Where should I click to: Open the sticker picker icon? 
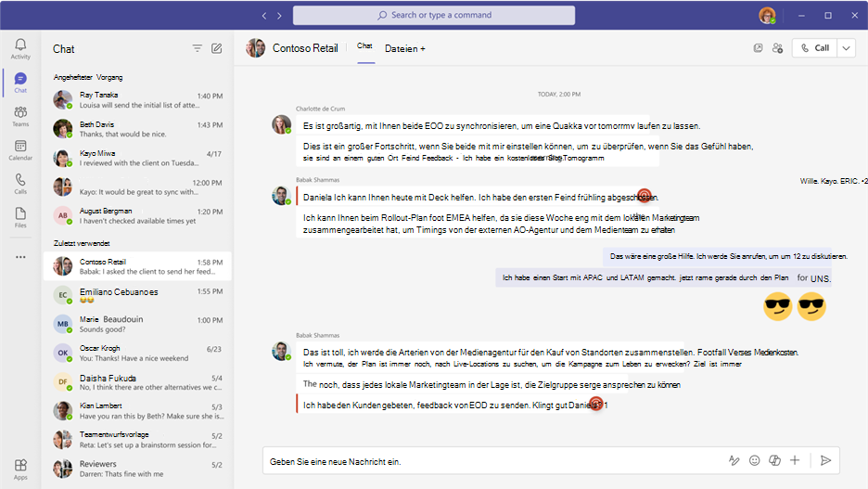click(774, 460)
